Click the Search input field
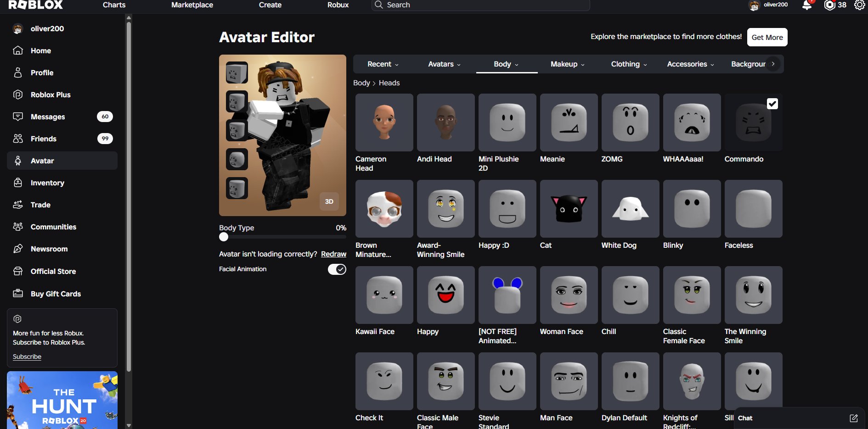 (481, 5)
